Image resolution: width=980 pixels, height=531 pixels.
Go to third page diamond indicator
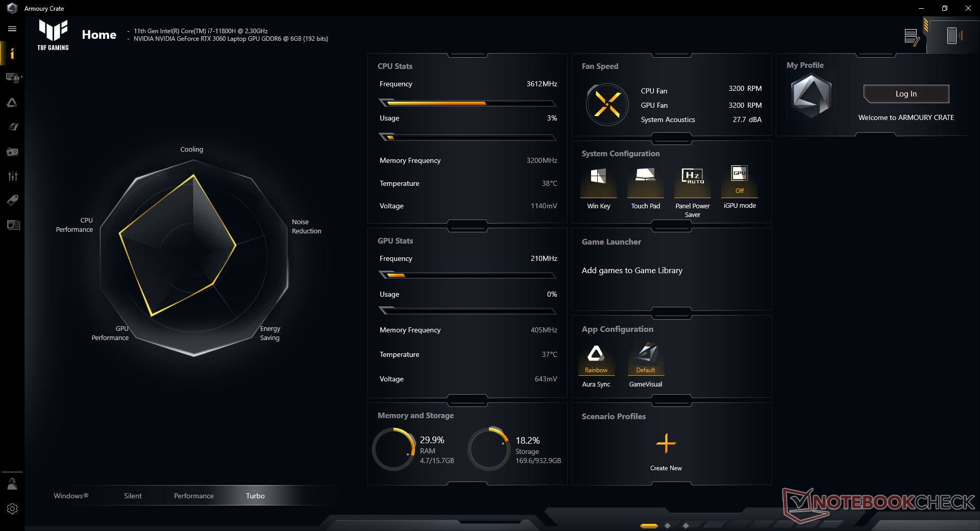click(x=686, y=525)
